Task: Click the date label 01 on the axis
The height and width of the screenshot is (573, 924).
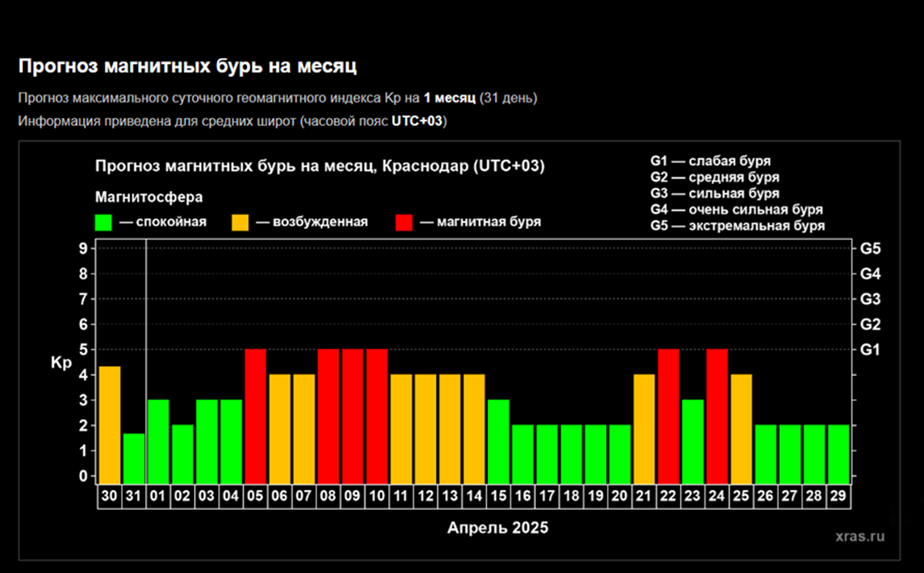Action: [x=158, y=497]
